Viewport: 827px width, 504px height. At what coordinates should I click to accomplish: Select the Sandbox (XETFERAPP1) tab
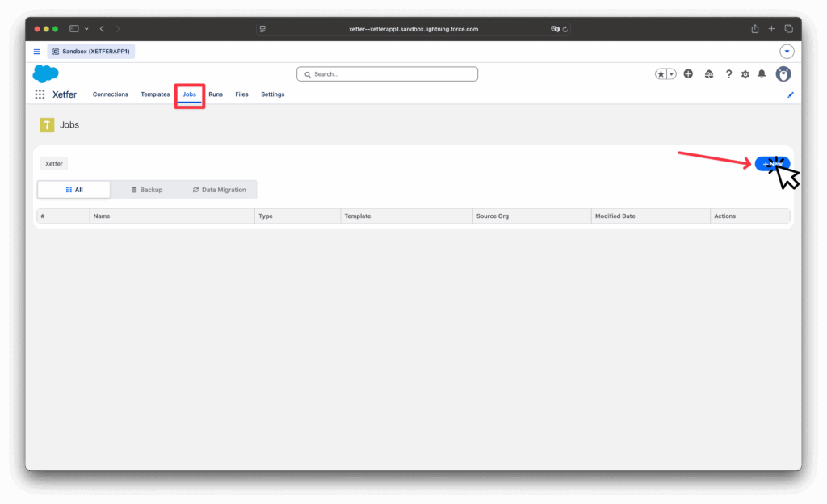pos(91,51)
